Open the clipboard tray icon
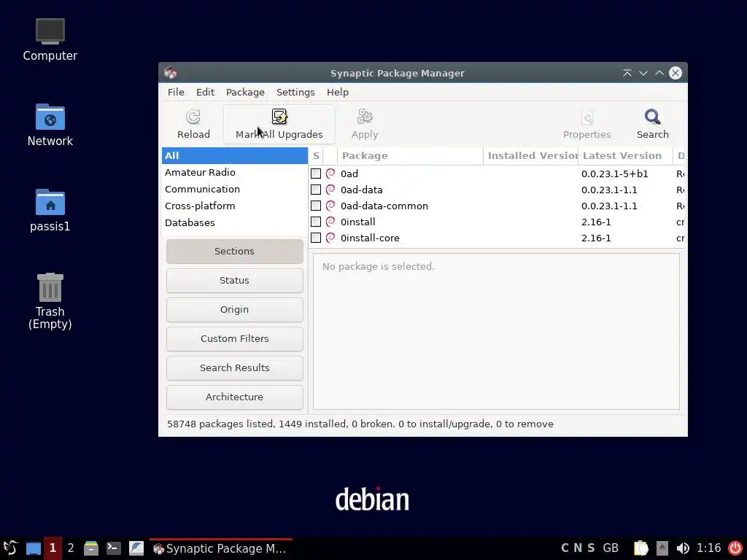 640,548
